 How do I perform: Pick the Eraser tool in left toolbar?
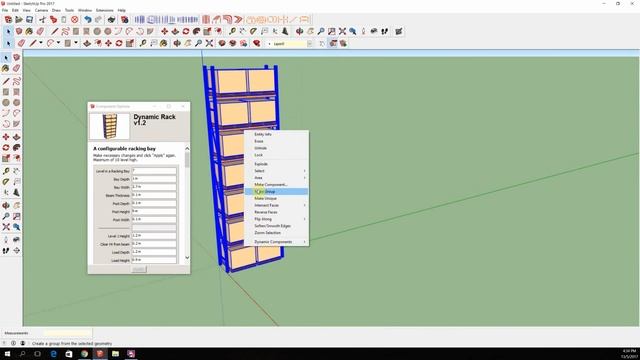tap(16, 68)
